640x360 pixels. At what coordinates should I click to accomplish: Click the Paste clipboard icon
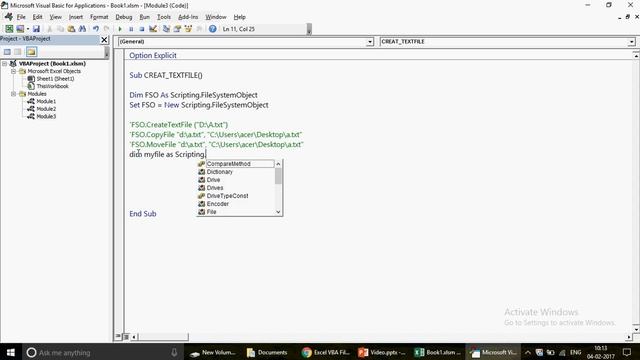pos(71,29)
